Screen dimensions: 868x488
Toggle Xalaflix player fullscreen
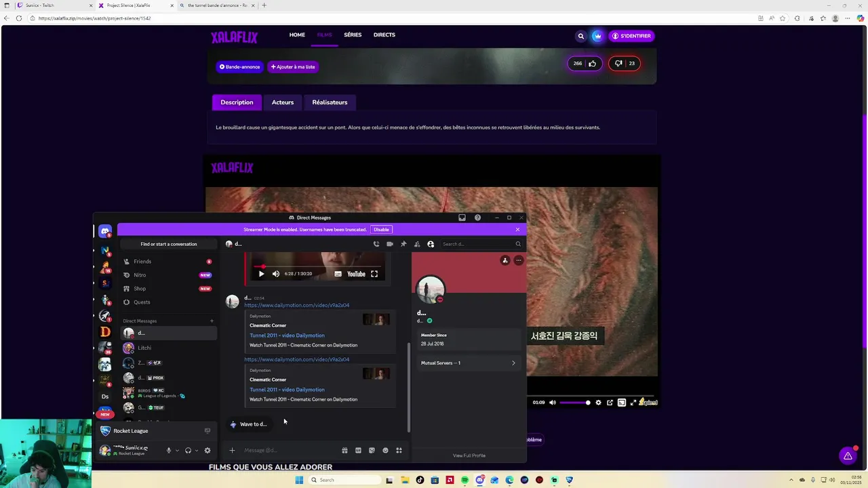click(x=633, y=403)
